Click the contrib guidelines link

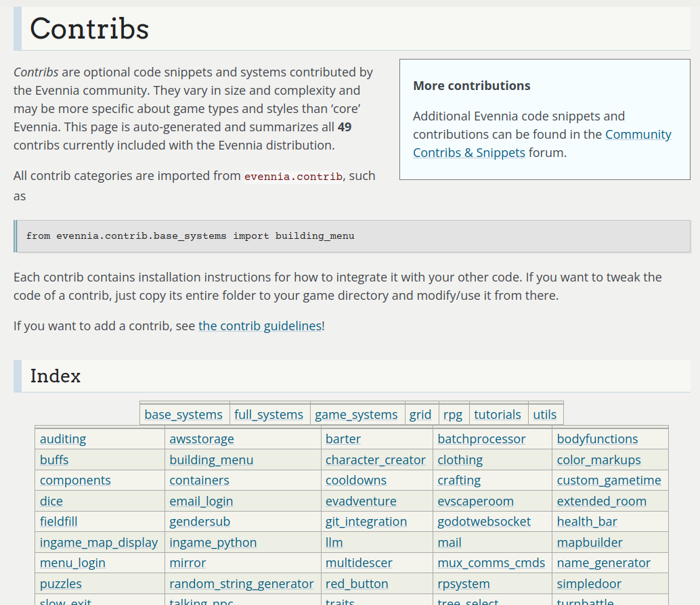[x=259, y=326]
